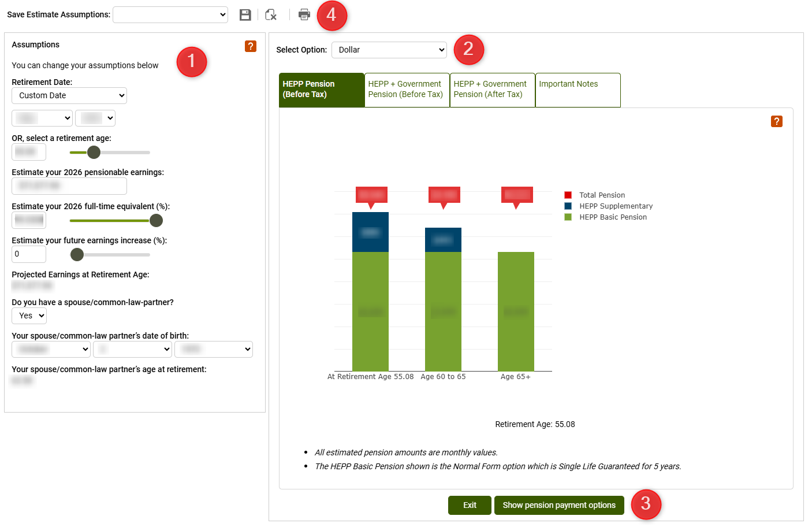Viewport: 812px width, 527px height.
Task: Click the 'HEPP Supplementary' legend label
Action: (x=616, y=206)
